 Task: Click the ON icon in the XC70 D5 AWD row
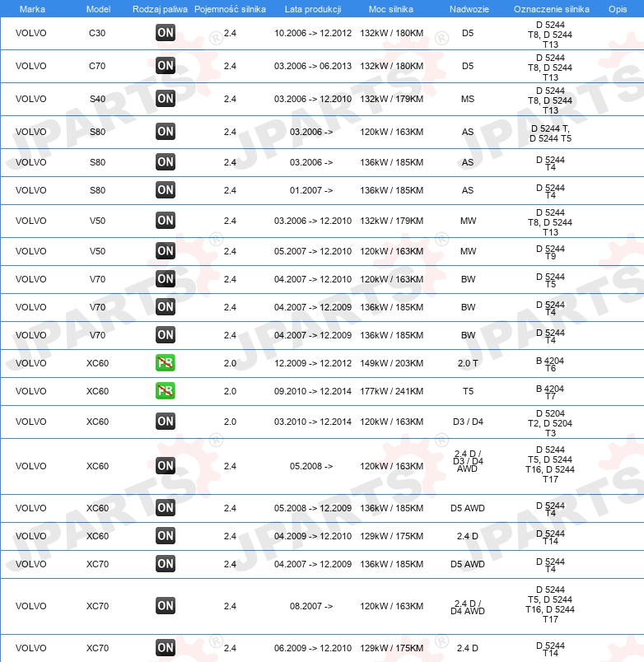click(x=165, y=564)
